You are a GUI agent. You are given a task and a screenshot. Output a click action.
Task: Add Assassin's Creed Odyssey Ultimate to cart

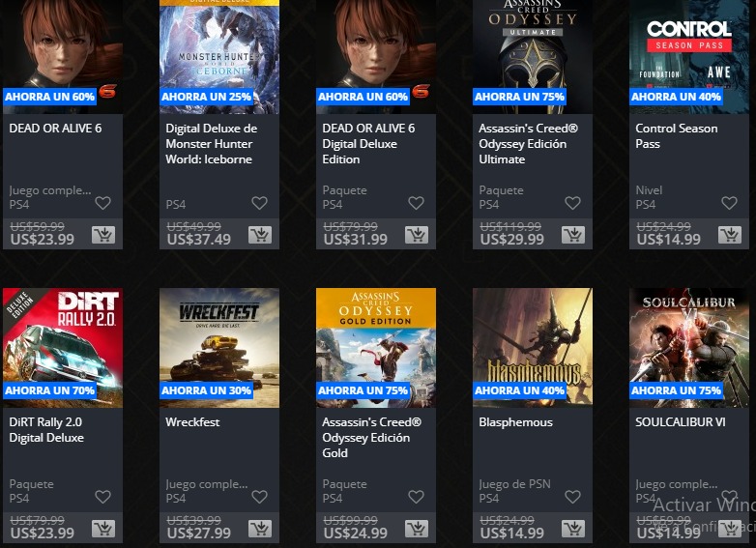tap(573, 235)
